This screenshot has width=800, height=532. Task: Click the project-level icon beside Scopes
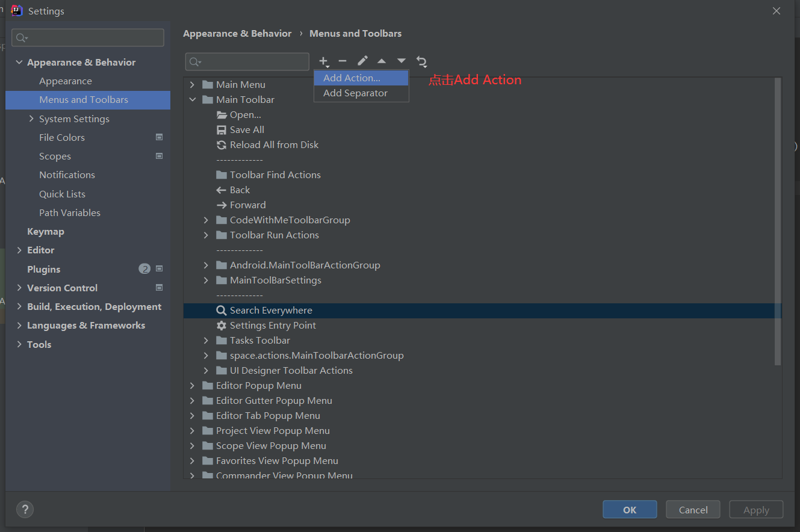pyautogui.click(x=159, y=156)
